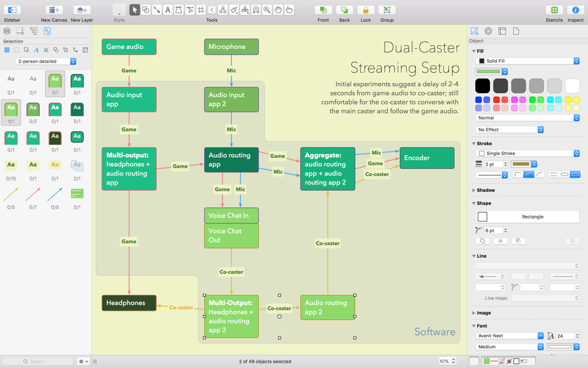588x368 pixels.
Task: Lock the selected objects
Action: pos(366,10)
